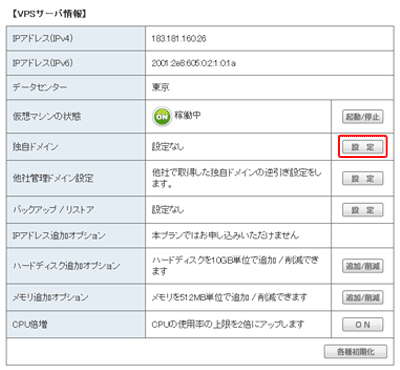Open 設定 for 独自ドメイン row
Viewport: 400px width, 370px height.
(x=363, y=147)
